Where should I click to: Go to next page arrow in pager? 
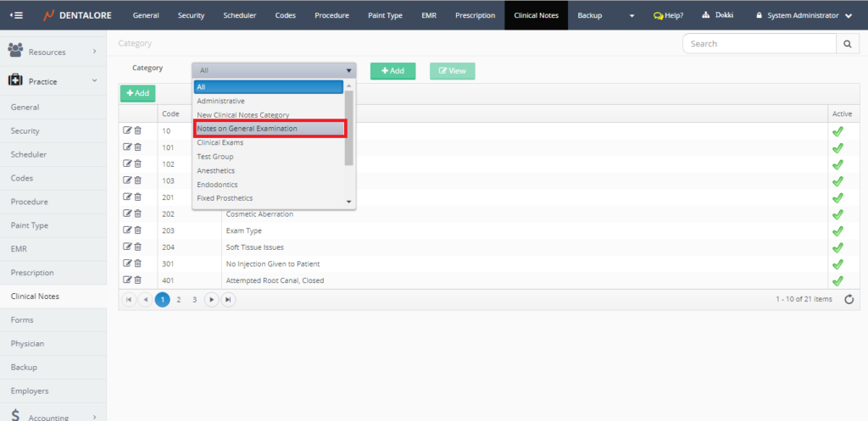[211, 299]
